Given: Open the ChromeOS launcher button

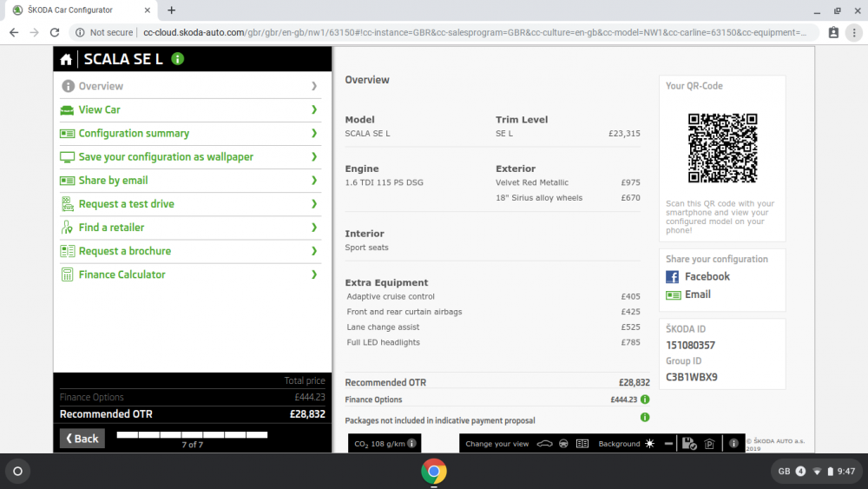Looking at the screenshot, I should point(17,472).
